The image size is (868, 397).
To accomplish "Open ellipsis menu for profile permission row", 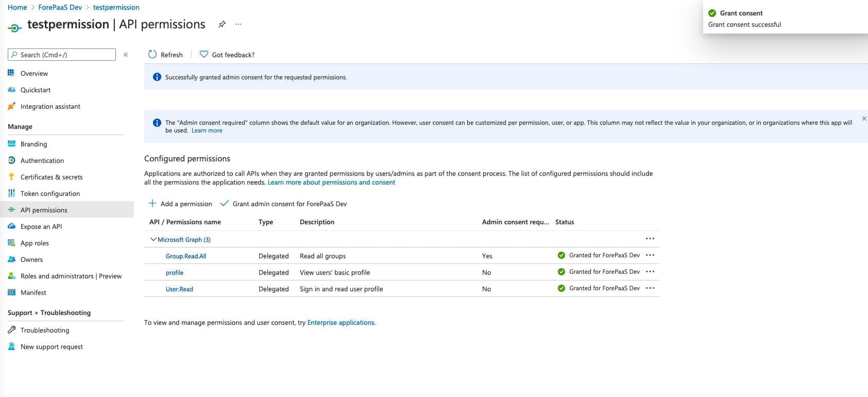I will 650,272.
